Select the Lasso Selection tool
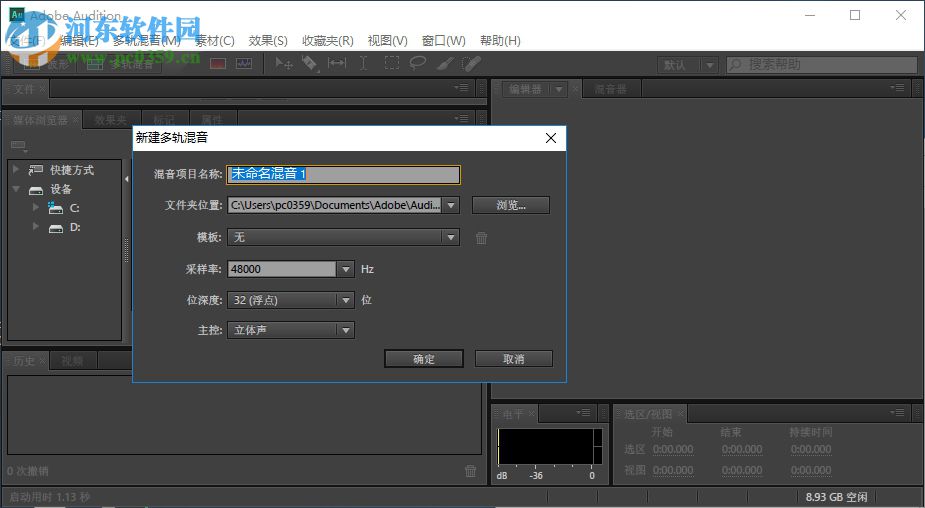This screenshot has height=508, width=925. coord(418,63)
